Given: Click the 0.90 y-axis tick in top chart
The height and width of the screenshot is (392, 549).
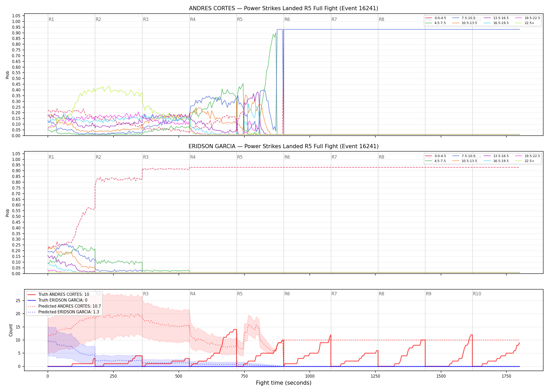Looking at the screenshot, I should coord(16,33).
